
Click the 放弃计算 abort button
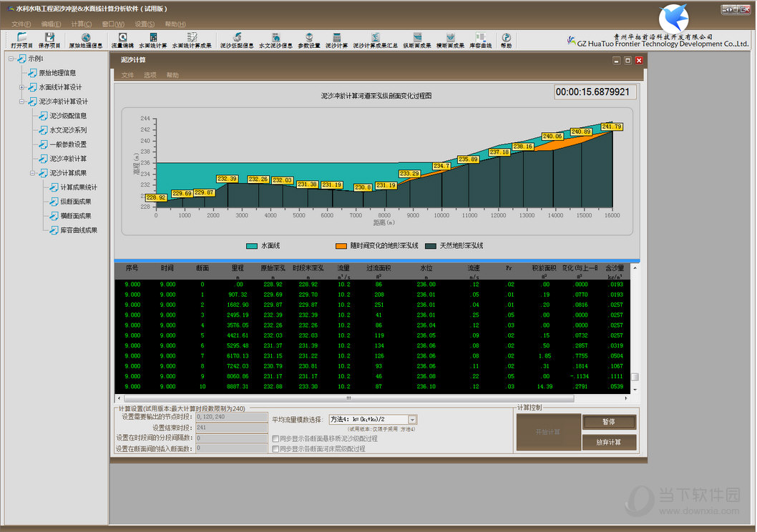tap(609, 443)
